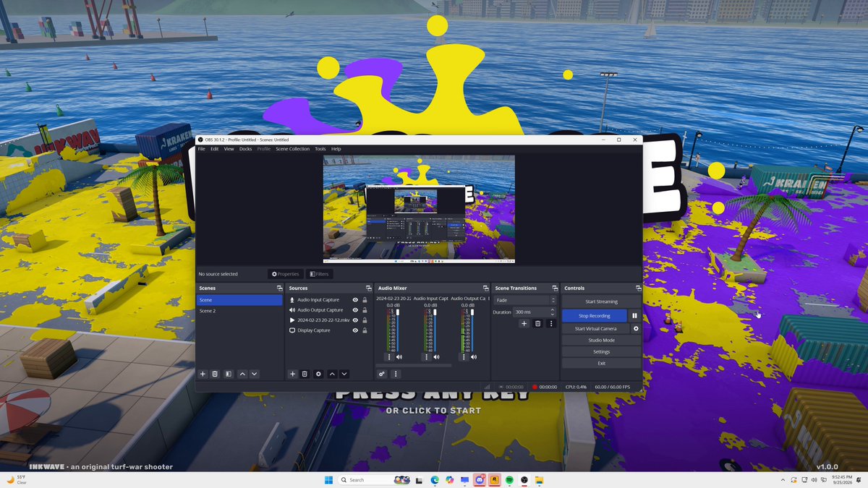Open Spotify from the taskbar

[x=510, y=480]
